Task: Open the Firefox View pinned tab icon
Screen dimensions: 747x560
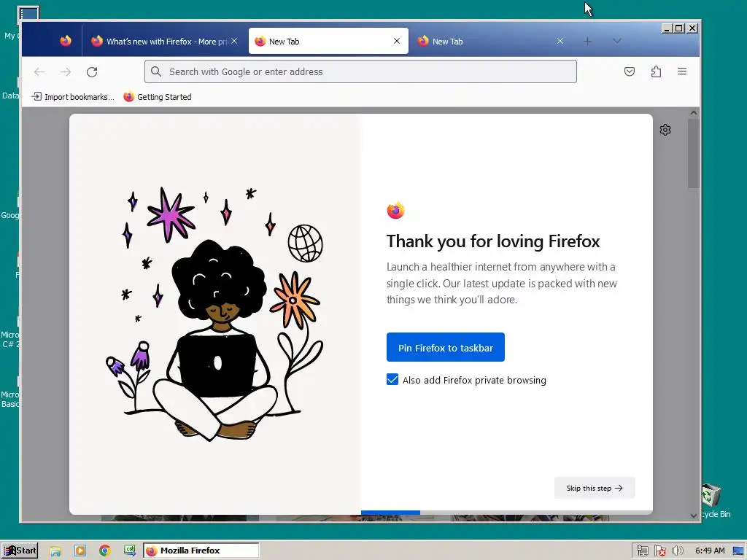Action: tap(66, 41)
